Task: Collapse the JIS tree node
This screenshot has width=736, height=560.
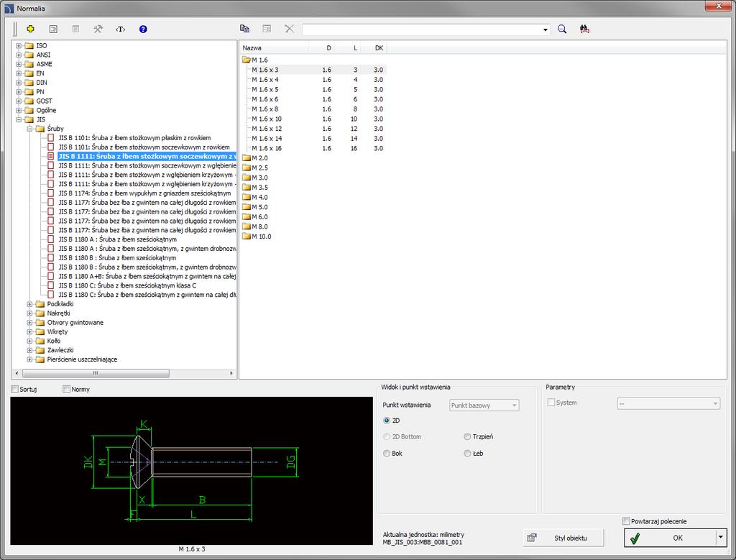Action: pyautogui.click(x=19, y=119)
